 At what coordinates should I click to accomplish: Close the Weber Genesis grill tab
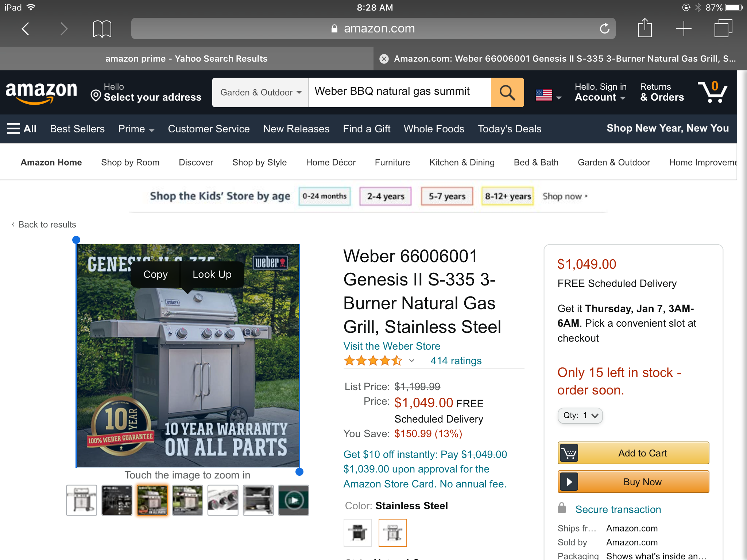(384, 59)
